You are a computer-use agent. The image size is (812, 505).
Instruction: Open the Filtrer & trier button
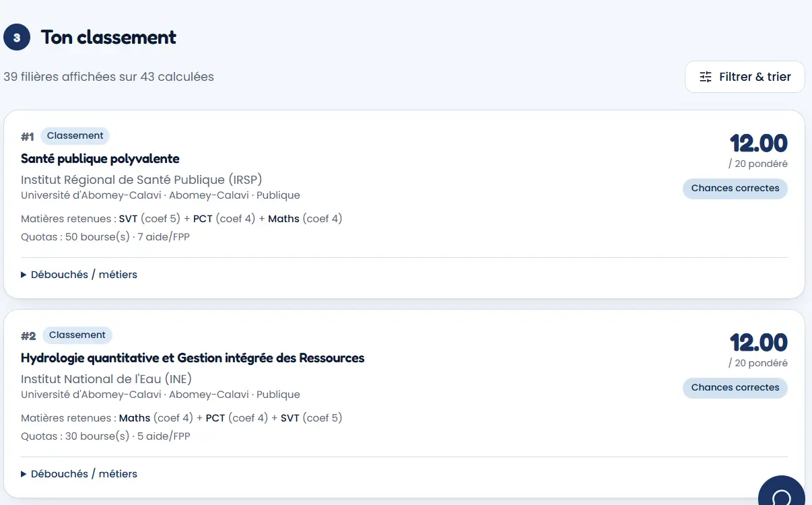pos(745,77)
